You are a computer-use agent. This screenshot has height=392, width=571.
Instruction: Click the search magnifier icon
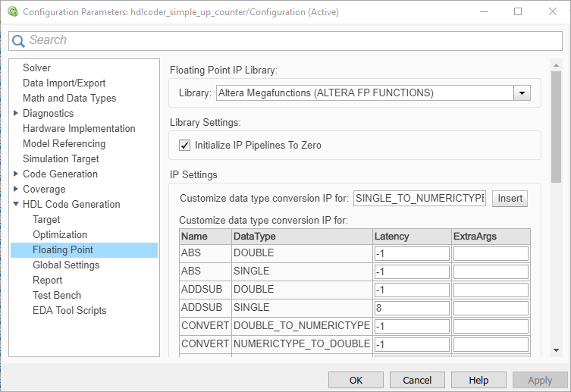[19, 41]
